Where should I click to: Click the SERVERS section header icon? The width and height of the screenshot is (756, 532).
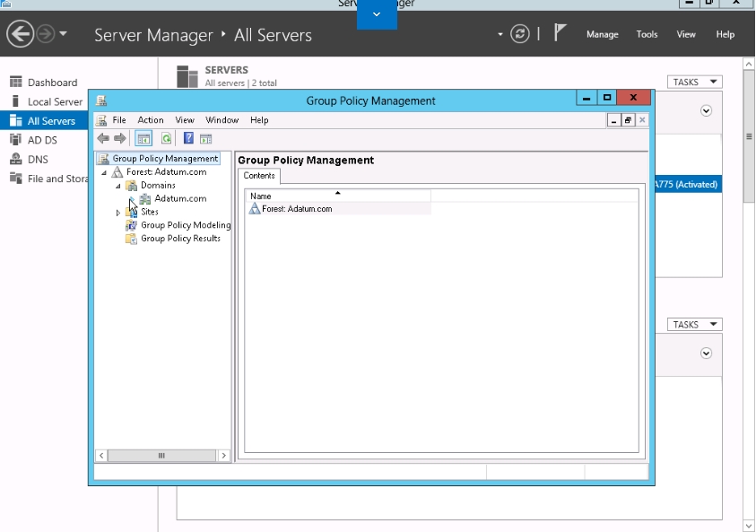coord(187,76)
